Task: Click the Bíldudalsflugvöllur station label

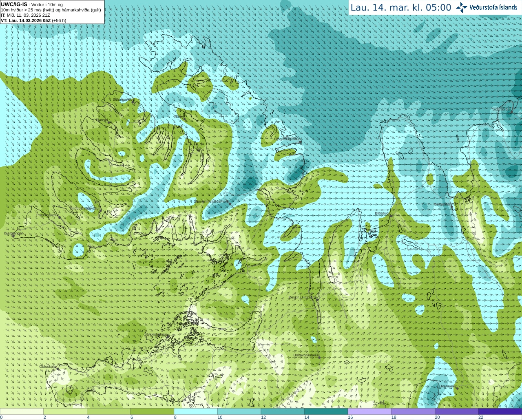Action: [85, 208]
